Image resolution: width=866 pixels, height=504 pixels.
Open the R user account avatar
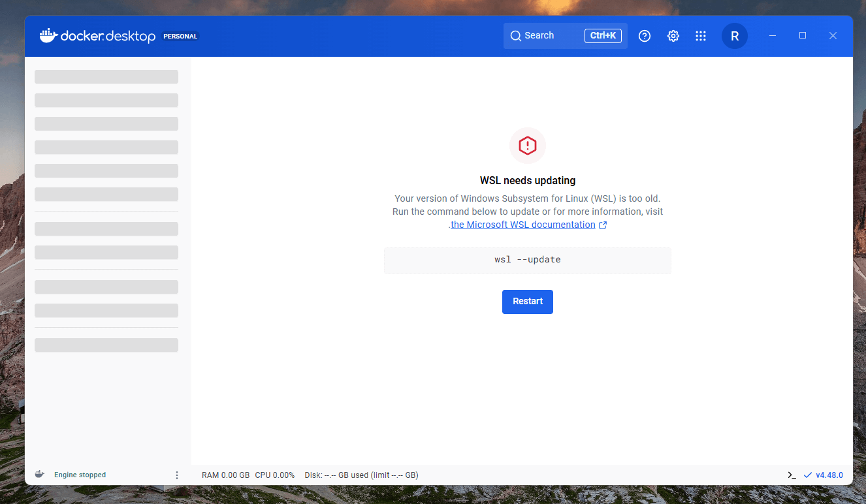pyautogui.click(x=735, y=36)
